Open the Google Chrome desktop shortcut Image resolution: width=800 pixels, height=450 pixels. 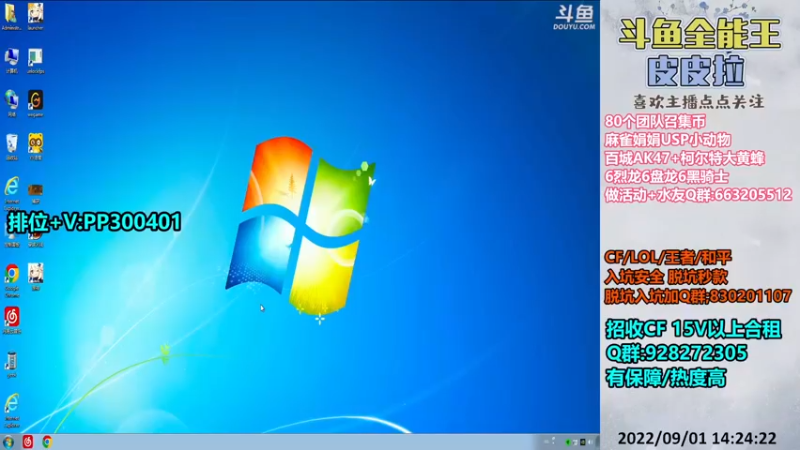(x=12, y=280)
